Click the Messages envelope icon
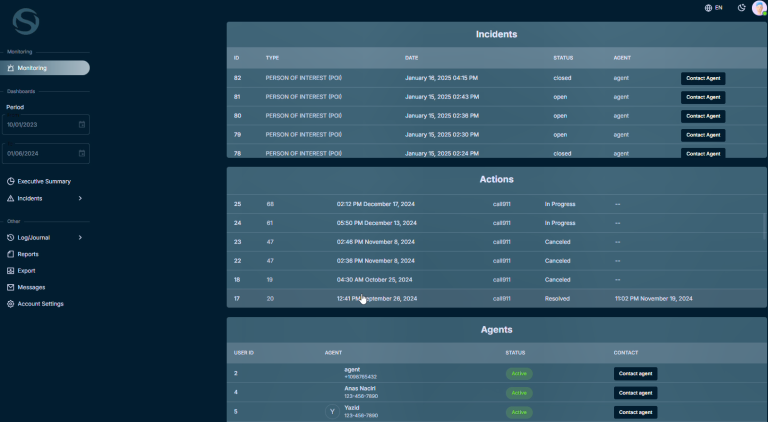 (x=10, y=287)
